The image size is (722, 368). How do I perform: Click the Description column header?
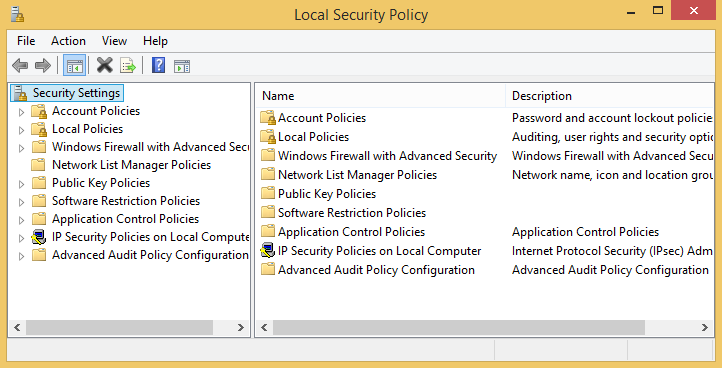click(609, 96)
